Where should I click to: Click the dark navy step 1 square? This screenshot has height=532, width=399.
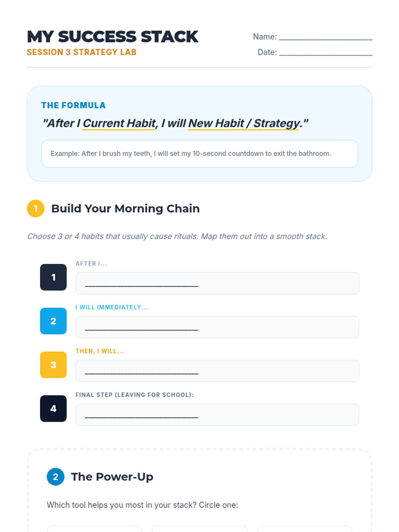point(53,277)
